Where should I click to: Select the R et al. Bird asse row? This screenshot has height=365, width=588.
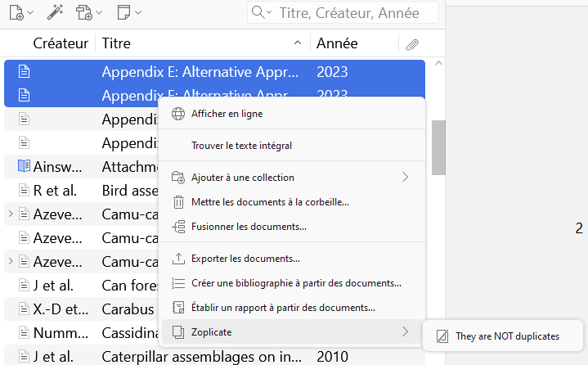(x=81, y=191)
